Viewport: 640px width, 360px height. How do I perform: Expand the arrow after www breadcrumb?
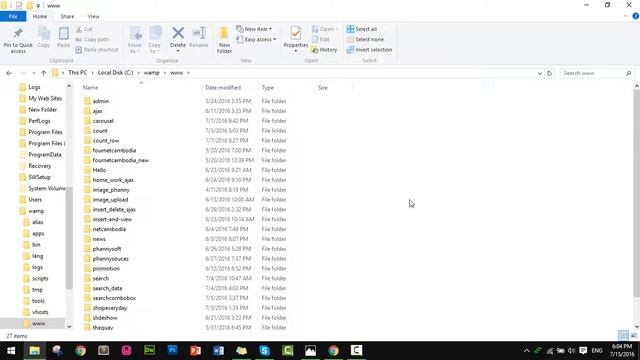tap(188, 73)
